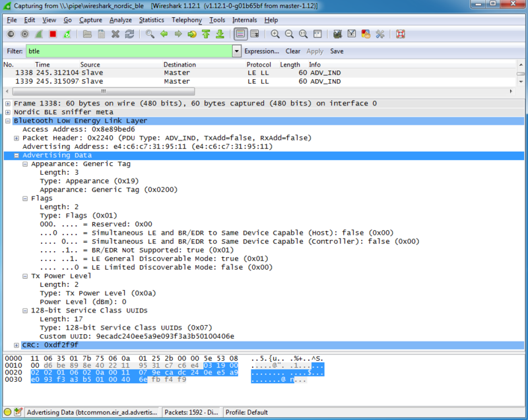Go back in packet history

[164, 34]
